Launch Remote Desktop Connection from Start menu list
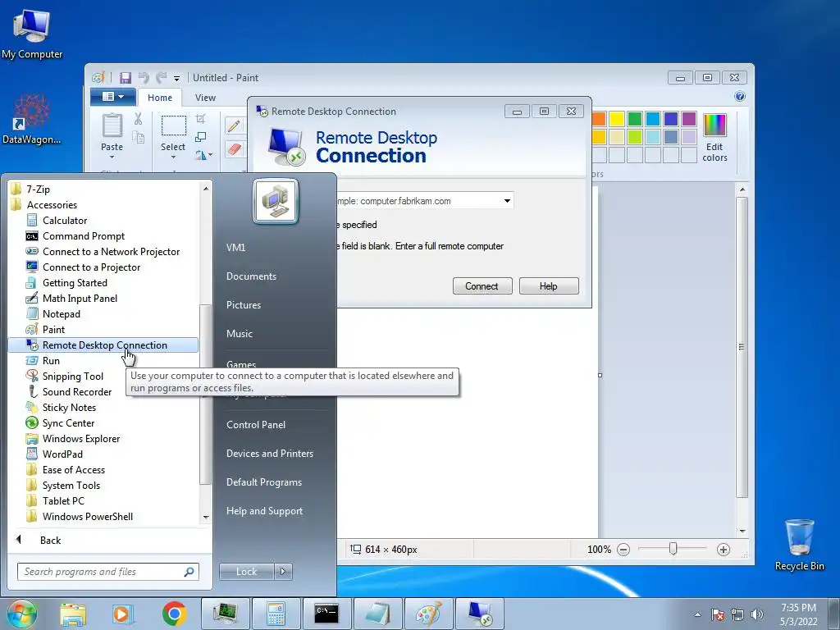Screen dimensions: 840x630 (103, 345)
